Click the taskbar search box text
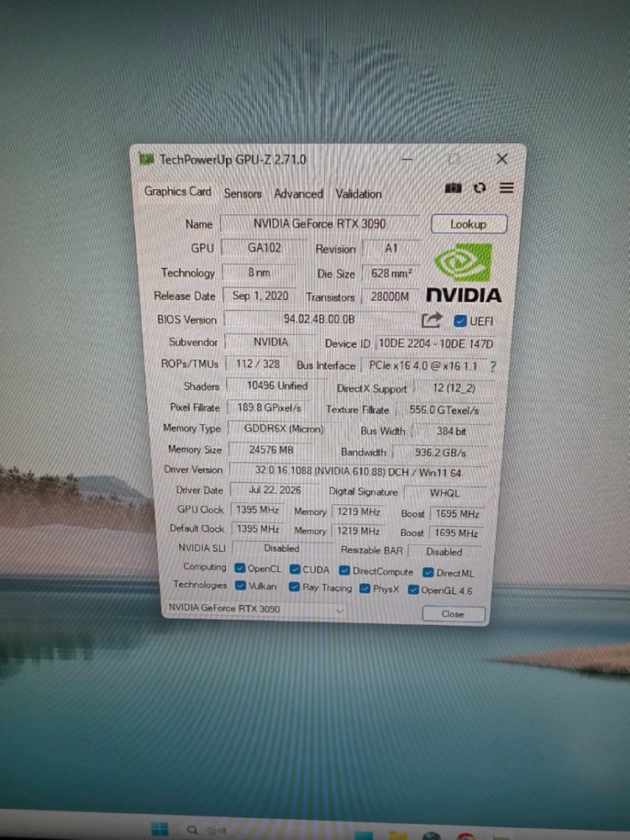 tap(215, 831)
